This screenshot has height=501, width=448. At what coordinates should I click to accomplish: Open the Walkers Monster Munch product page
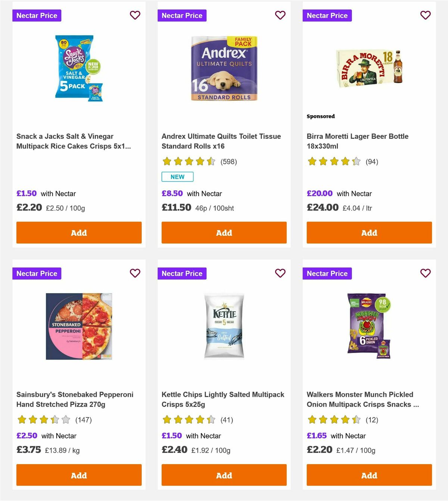[360, 399]
